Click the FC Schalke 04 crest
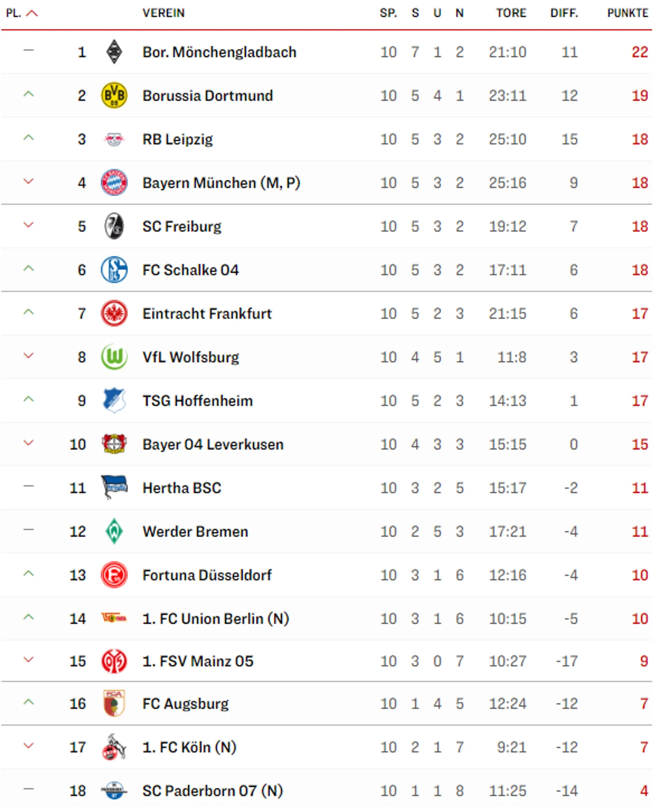 (114, 270)
